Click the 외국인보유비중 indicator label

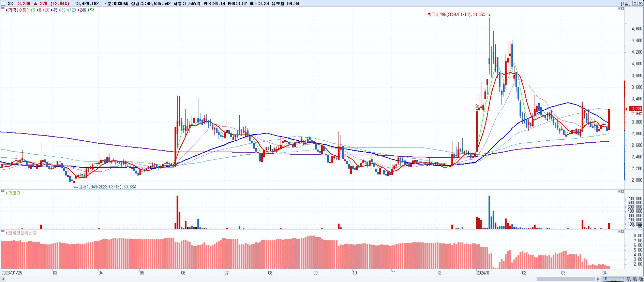point(21,233)
